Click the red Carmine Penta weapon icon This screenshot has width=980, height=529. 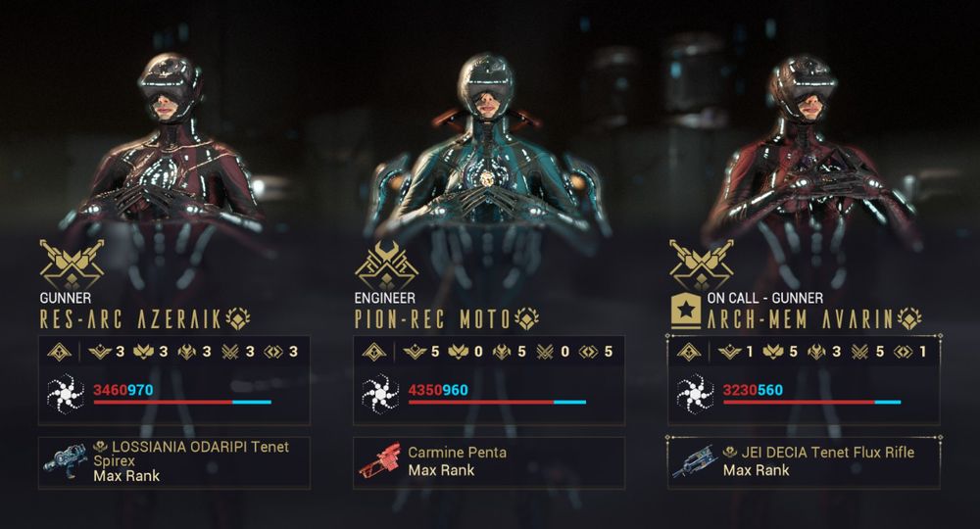[379, 461]
